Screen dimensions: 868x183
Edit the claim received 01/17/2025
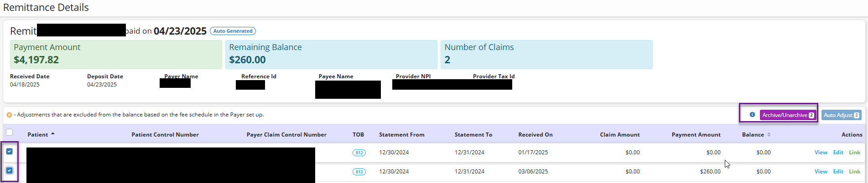838,152
